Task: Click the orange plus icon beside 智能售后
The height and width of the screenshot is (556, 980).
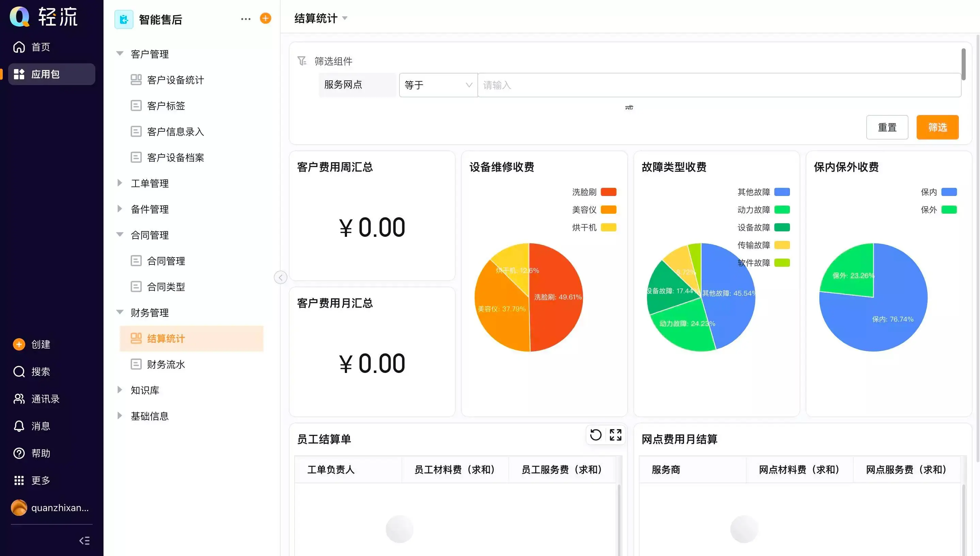Action: 265,18
